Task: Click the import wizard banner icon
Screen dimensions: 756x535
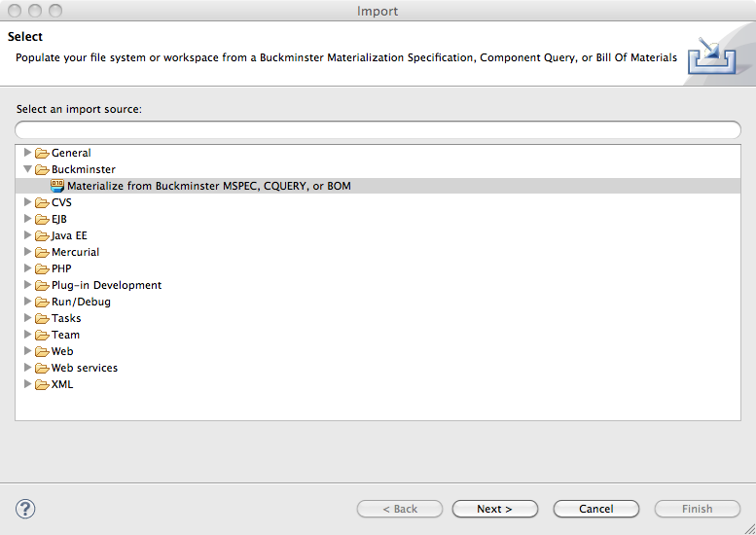Action: [711, 55]
